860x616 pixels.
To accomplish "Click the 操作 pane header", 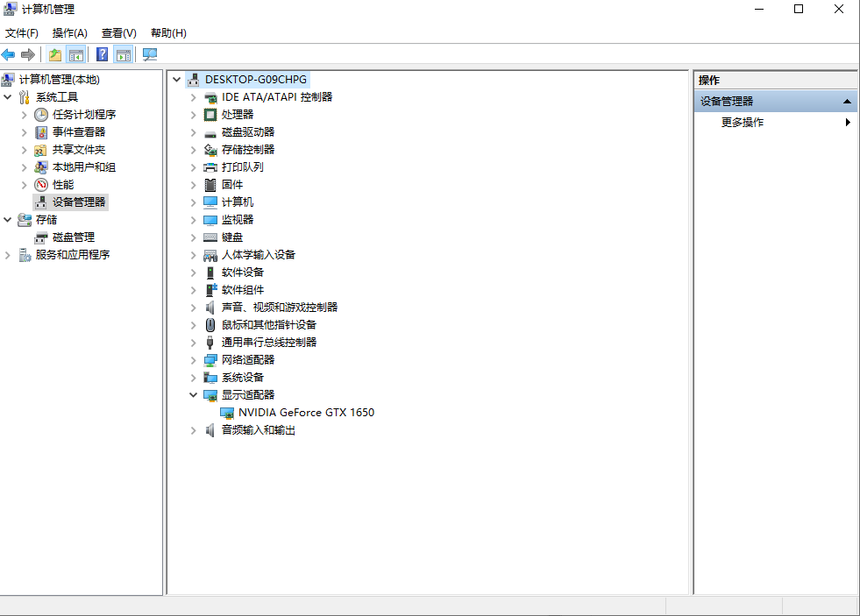I will (x=776, y=81).
